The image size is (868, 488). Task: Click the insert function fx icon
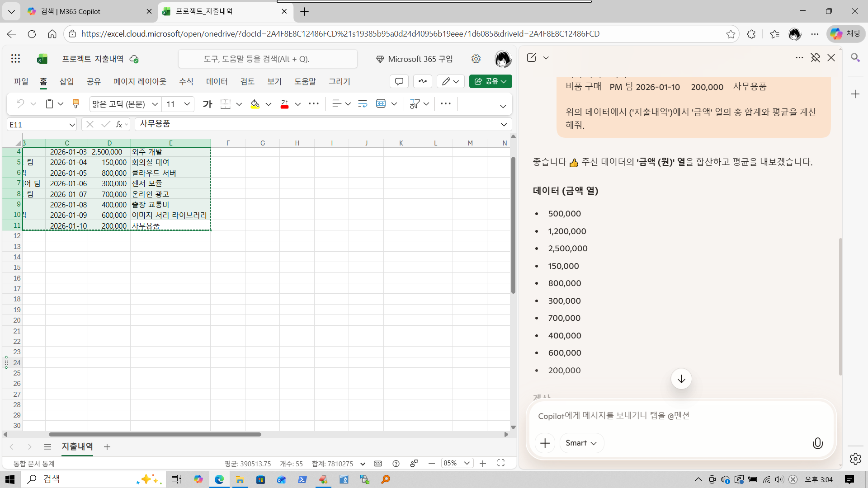119,124
